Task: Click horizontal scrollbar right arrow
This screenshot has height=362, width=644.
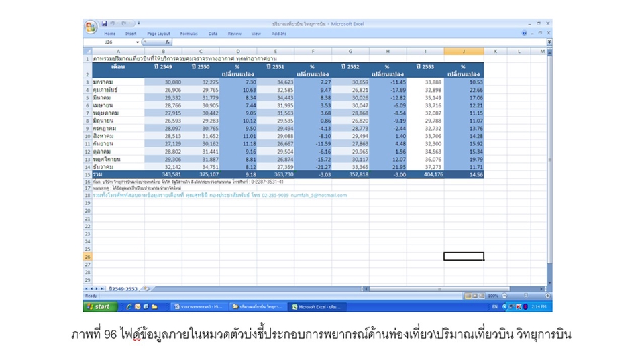Action: pos(541,289)
